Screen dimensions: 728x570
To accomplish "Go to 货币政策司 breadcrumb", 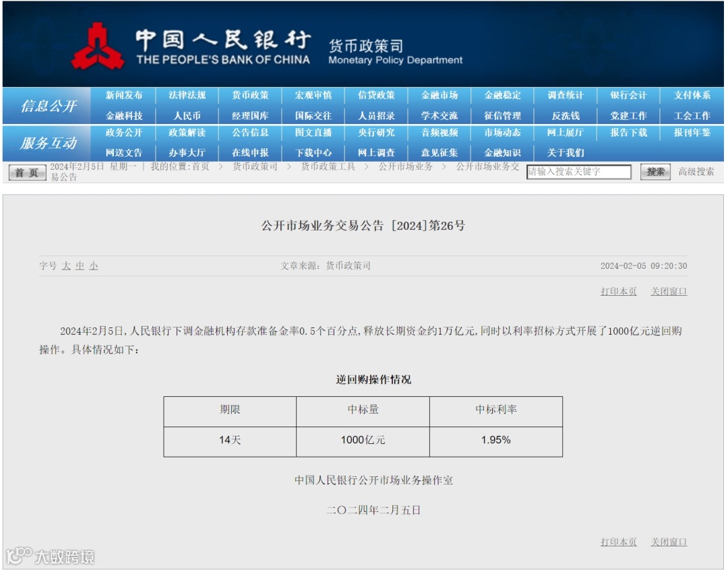I will [255, 166].
